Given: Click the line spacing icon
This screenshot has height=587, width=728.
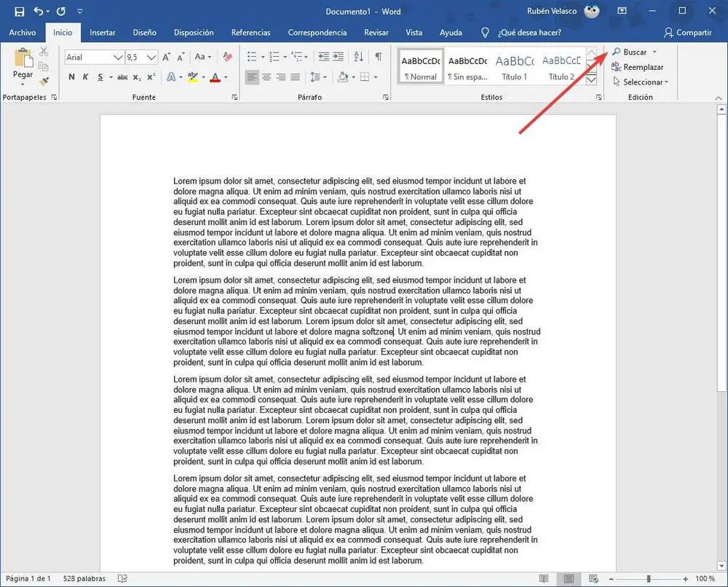Looking at the screenshot, I should point(315,77).
